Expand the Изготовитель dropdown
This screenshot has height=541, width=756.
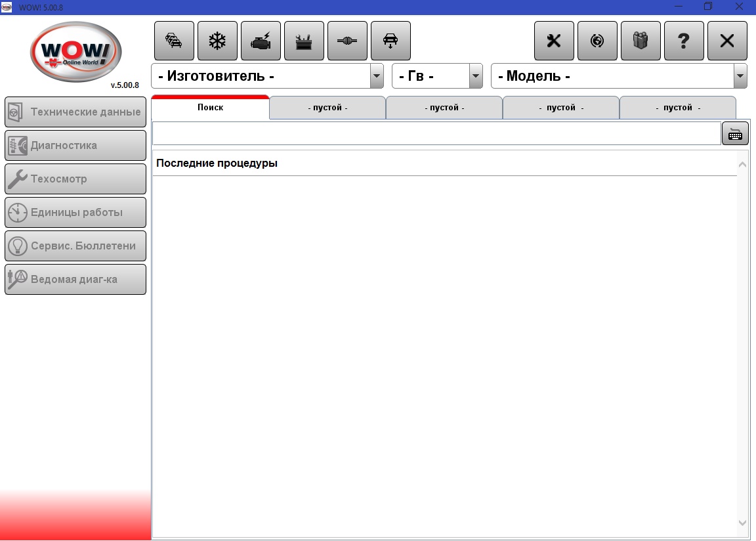(x=377, y=76)
